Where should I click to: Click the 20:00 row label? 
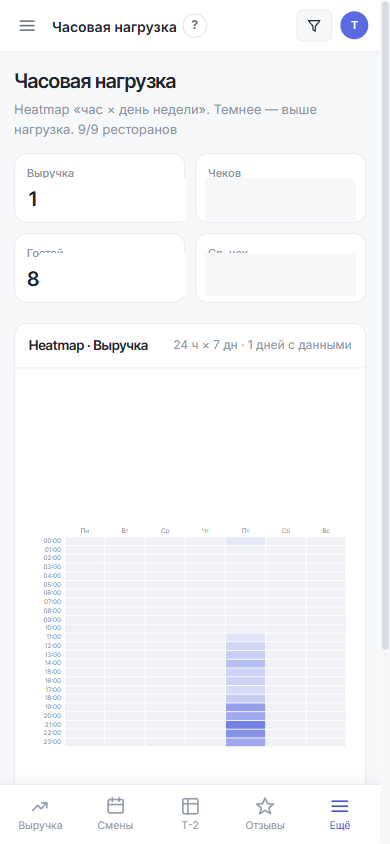tap(53, 715)
